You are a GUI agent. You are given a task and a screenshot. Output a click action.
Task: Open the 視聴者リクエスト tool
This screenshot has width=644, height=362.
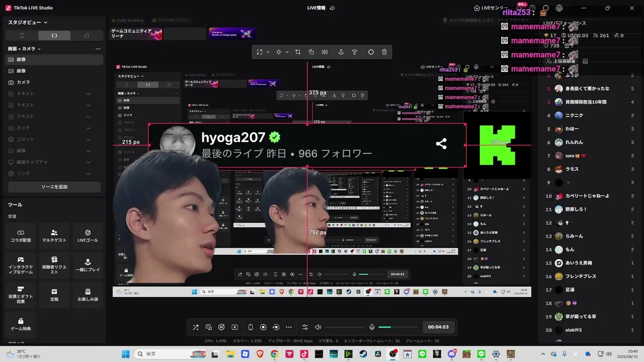54,265
